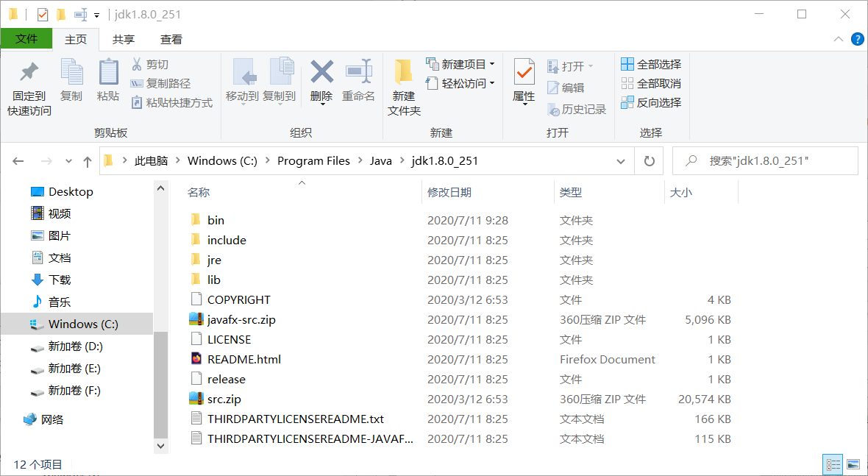Viewport: 868px width, 476px height.
Task: Navigate to Java via breadcrumb link
Action: pyautogui.click(x=380, y=160)
